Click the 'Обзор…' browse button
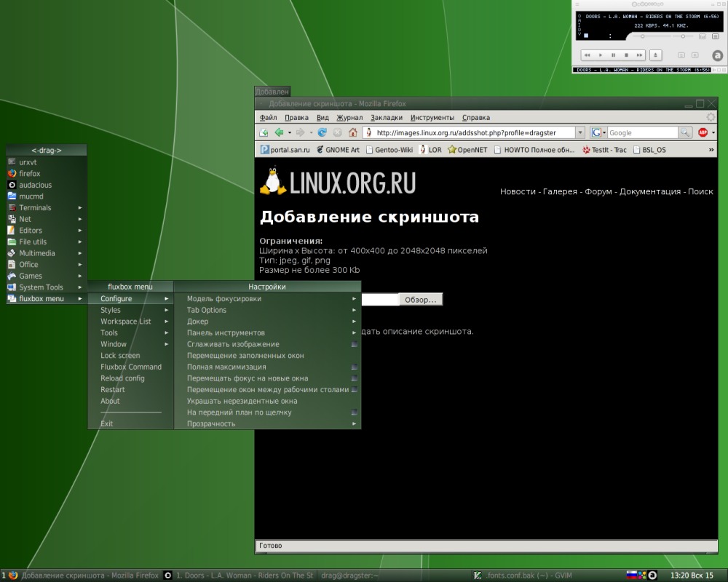Image resolution: width=728 pixels, height=582 pixels. (x=421, y=300)
